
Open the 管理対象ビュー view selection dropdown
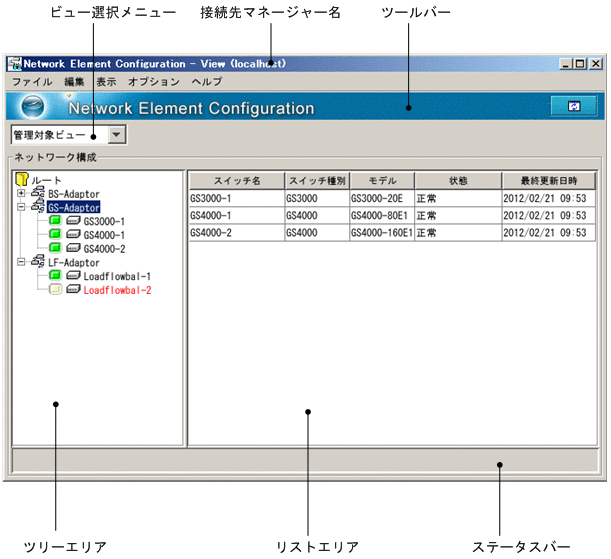[116, 133]
